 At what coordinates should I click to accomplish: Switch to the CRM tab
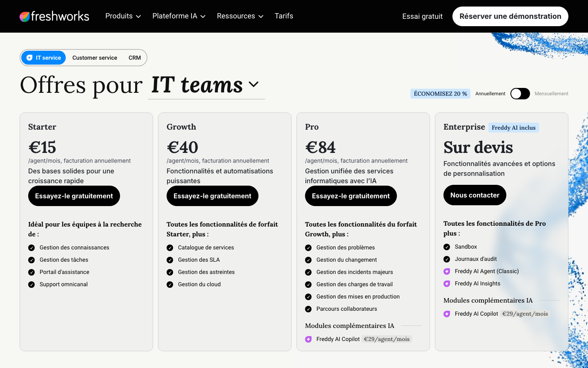[135, 58]
